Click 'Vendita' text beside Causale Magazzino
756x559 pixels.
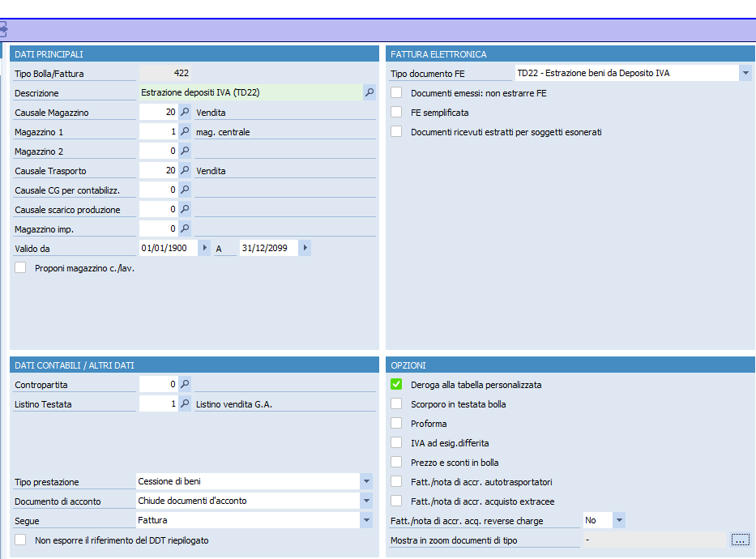(211, 113)
